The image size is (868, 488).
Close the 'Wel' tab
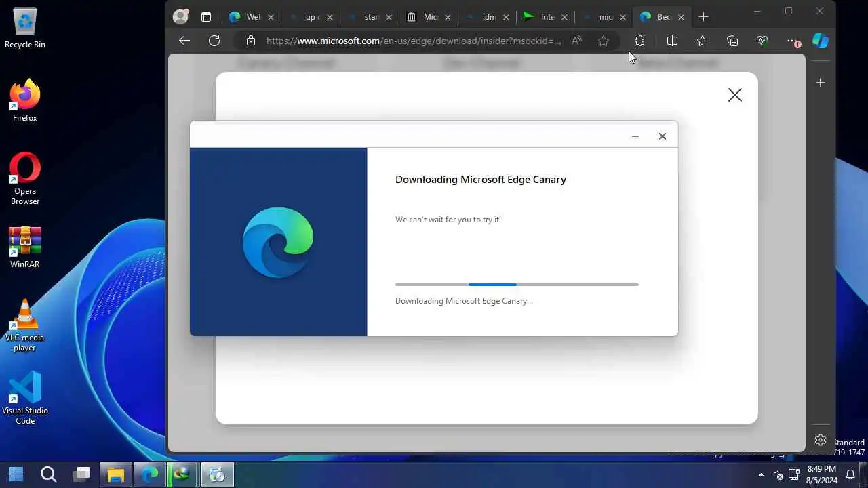(x=271, y=17)
